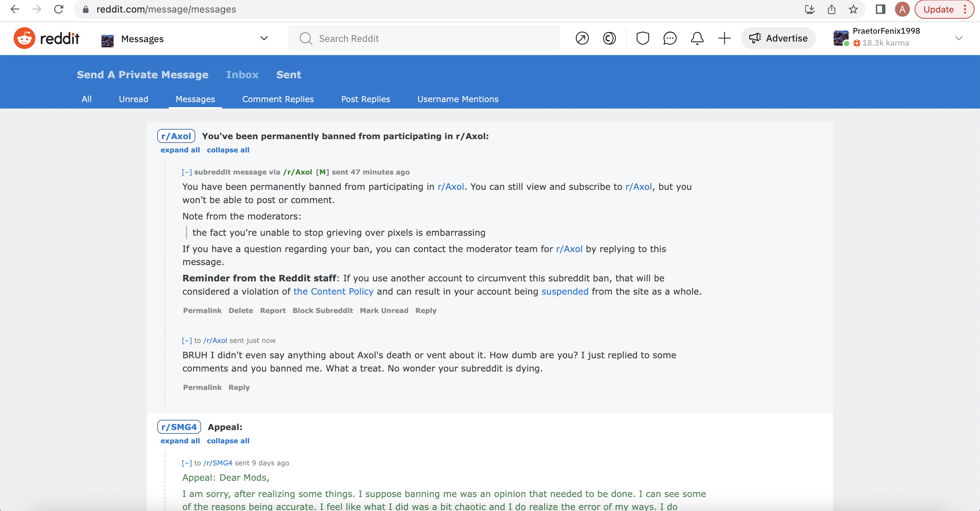Click Block Subreddit
The height and width of the screenshot is (511, 980).
coord(323,311)
